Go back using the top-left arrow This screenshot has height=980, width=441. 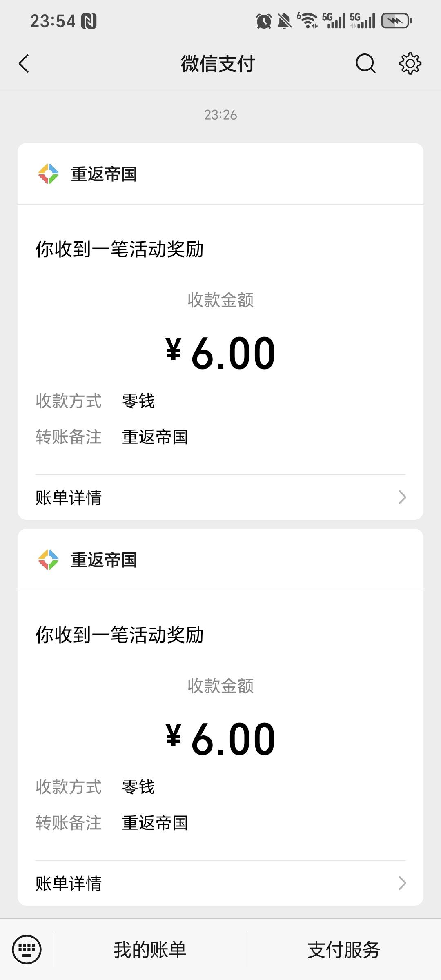(x=24, y=64)
